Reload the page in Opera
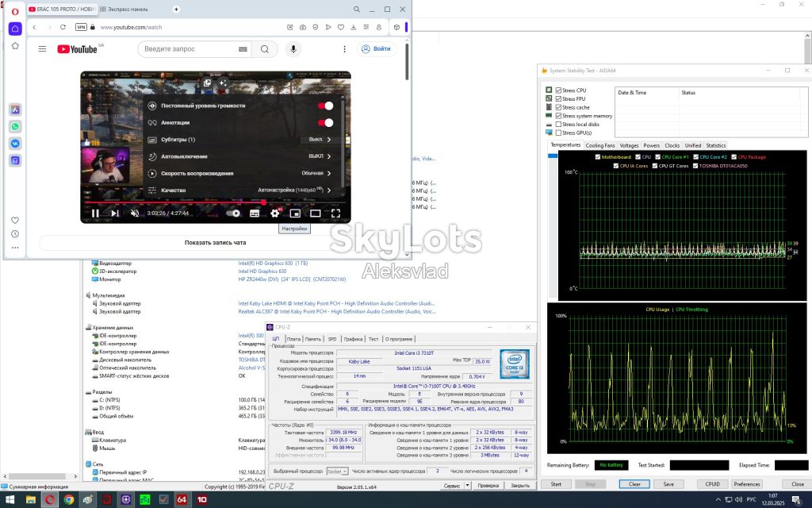The width and height of the screenshot is (812, 508). 63,27
